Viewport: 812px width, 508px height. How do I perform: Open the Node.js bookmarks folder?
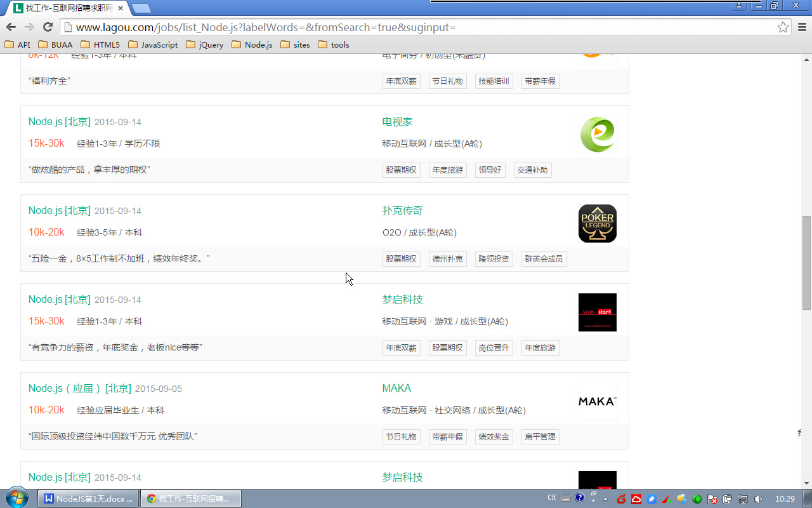click(x=251, y=44)
